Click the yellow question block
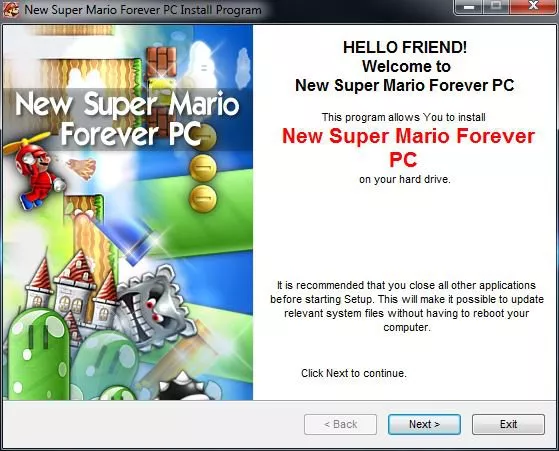Viewport: 559px width, 451px height. click(162, 92)
